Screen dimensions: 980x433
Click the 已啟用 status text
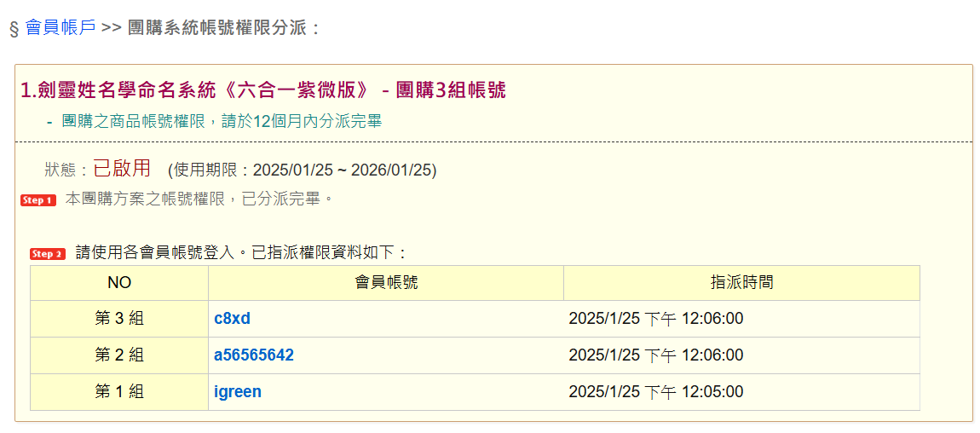tap(122, 168)
